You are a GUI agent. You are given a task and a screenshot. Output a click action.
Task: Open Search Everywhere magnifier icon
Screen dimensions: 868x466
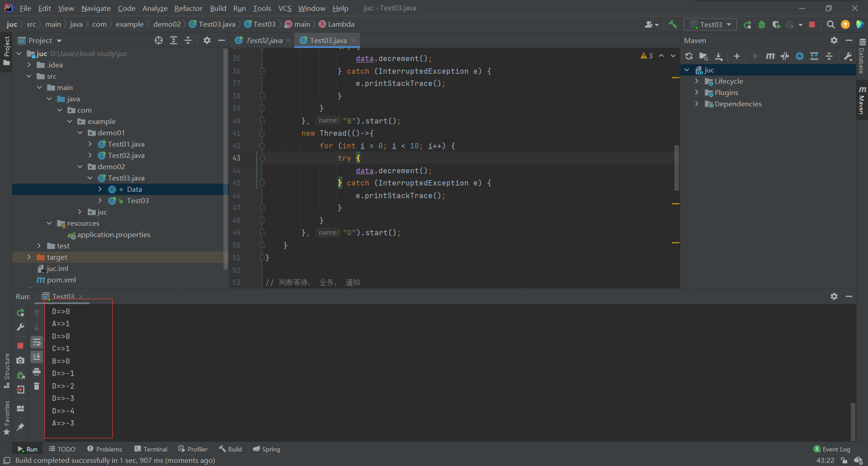pyautogui.click(x=830, y=24)
